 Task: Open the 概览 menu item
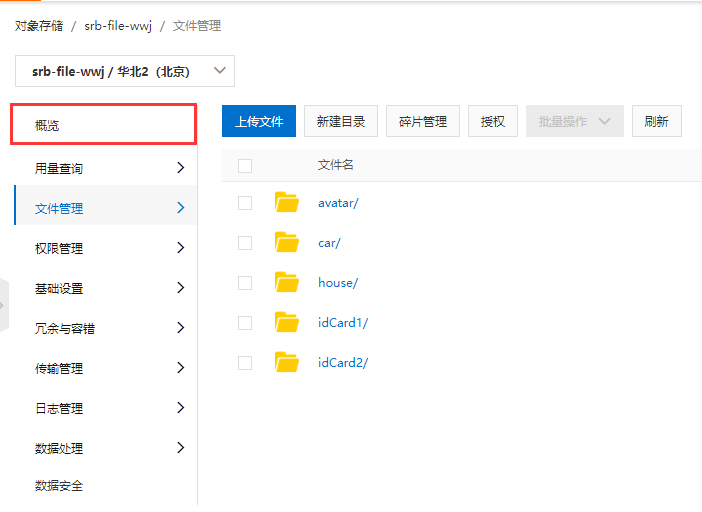(103, 124)
